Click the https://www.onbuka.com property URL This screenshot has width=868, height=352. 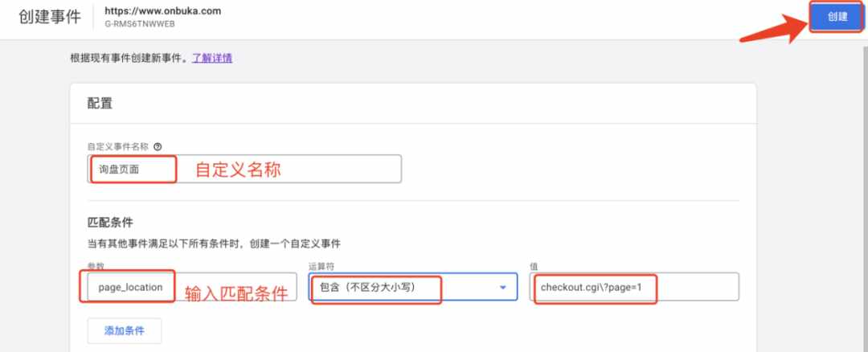click(x=162, y=11)
